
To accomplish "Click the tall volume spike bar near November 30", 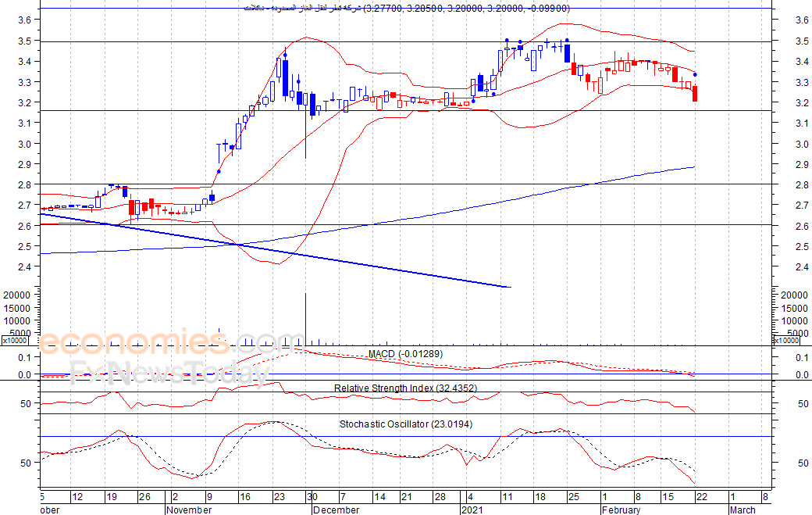I will (x=305, y=319).
